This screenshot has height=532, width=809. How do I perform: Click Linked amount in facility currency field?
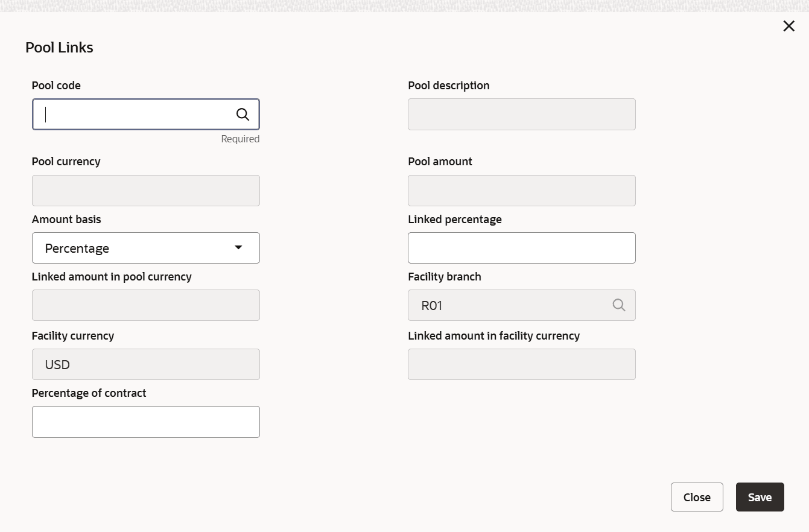click(x=521, y=364)
